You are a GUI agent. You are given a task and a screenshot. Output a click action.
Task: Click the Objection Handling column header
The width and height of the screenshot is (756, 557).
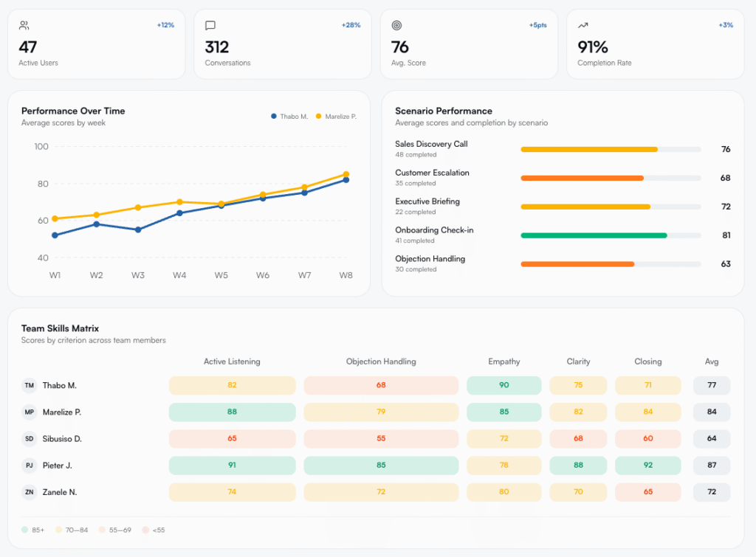(x=381, y=361)
